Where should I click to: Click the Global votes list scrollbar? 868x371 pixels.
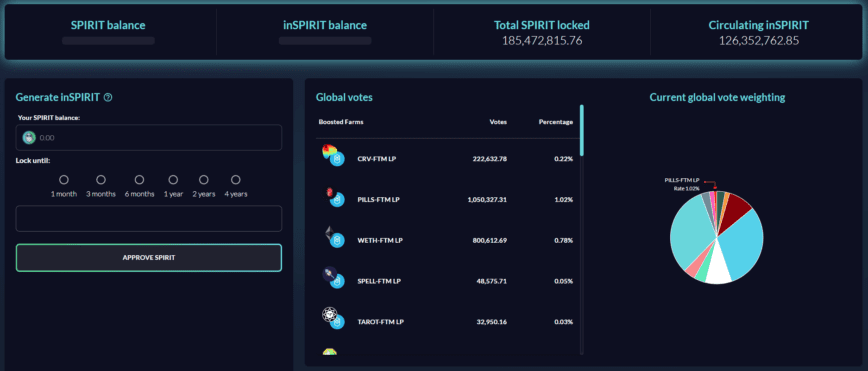pos(581,130)
